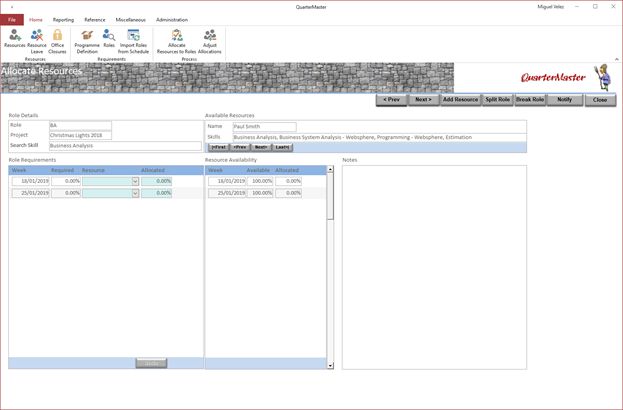Go to next available resource

[261, 147]
